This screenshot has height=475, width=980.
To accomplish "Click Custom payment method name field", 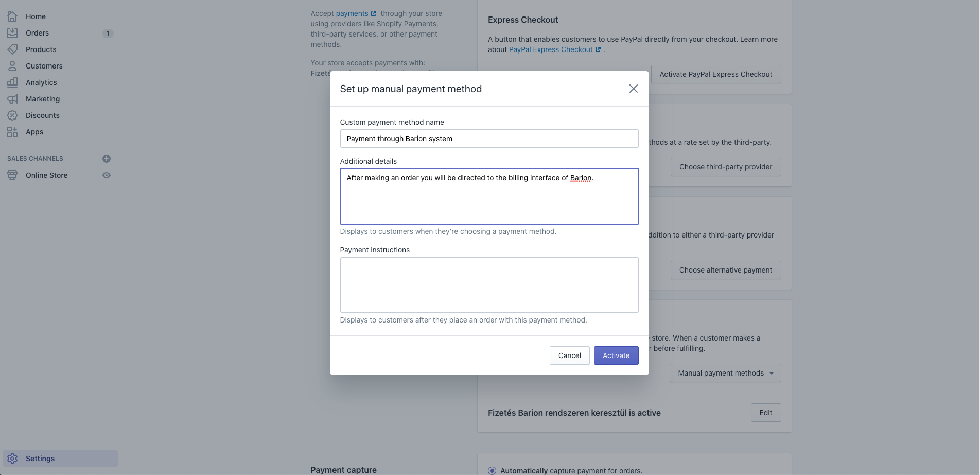I will pyautogui.click(x=489, y=139).
